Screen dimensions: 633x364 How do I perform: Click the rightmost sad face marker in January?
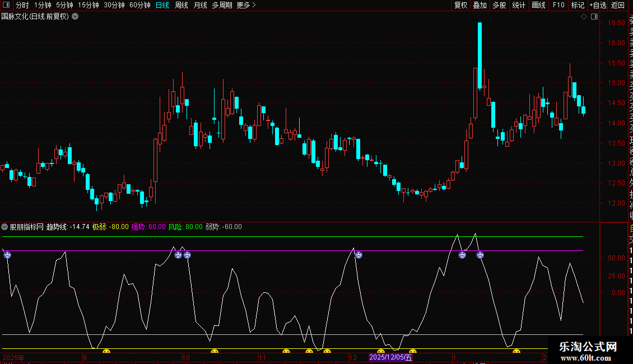(480, 255)
